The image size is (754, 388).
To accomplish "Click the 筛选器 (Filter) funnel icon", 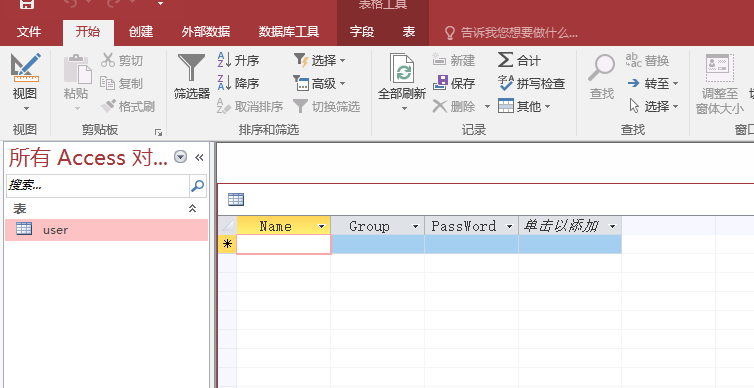I will click(191, 67).
